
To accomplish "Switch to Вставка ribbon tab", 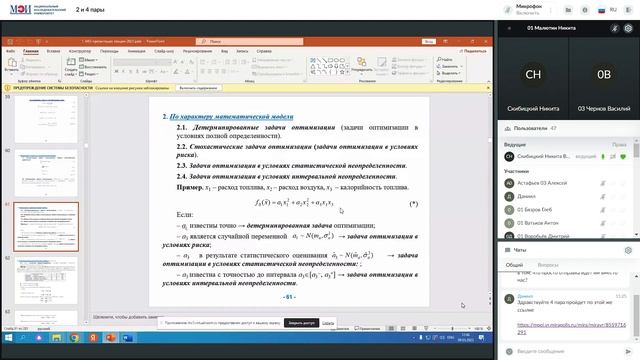I will (x=53, y=51).
